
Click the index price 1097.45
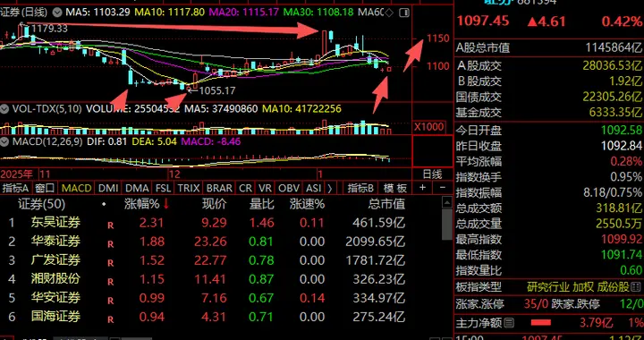483,21
